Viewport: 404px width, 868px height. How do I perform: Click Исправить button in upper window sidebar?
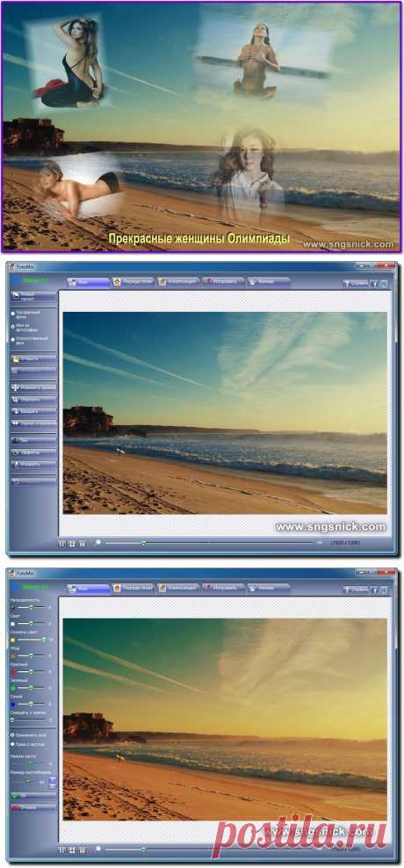33,464
